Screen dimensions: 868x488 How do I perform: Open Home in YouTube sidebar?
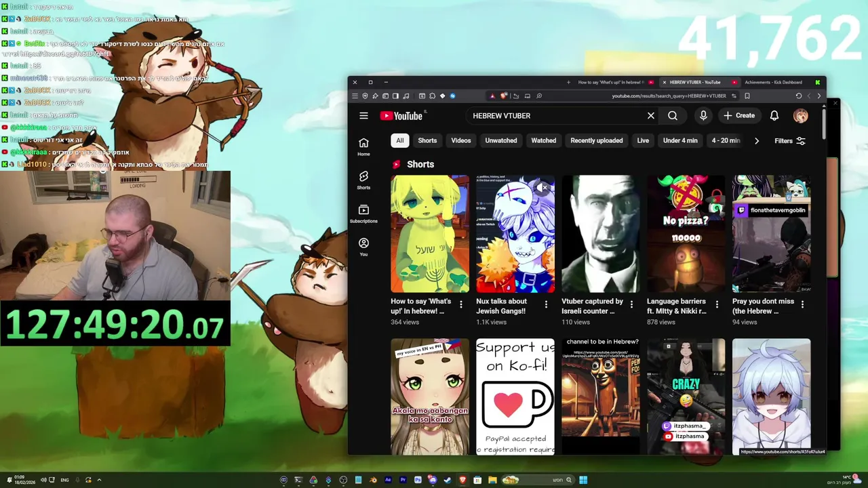(x=363, y=146)
